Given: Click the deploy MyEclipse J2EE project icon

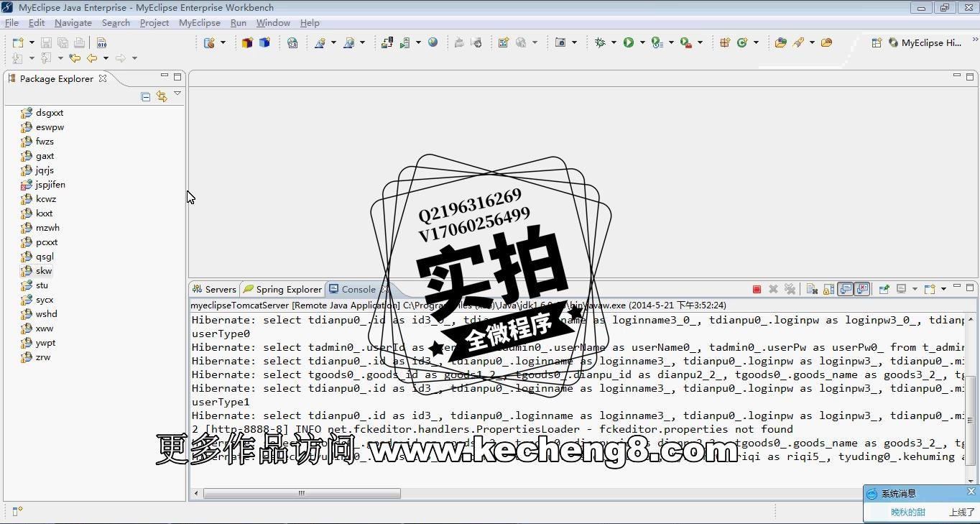Looking at the screenshot, I should coord(387,42).
